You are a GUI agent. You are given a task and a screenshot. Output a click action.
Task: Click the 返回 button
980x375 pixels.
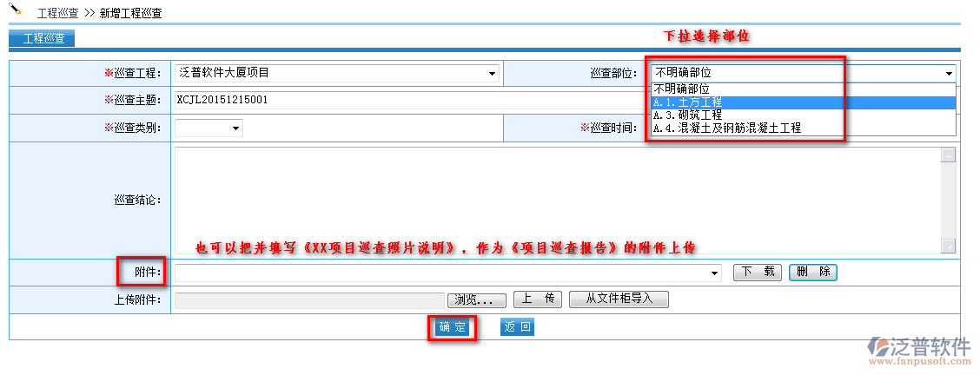coord(518,327)
